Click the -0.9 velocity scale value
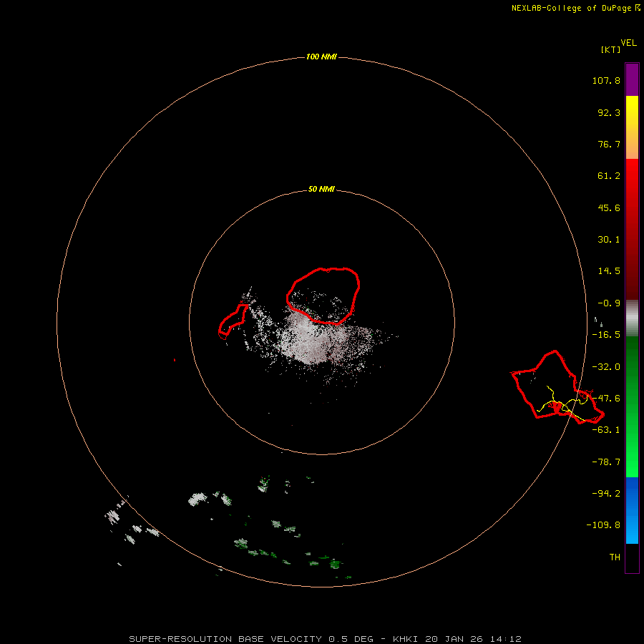The width and height of the screenshot is (644, 644). (609, 303)
